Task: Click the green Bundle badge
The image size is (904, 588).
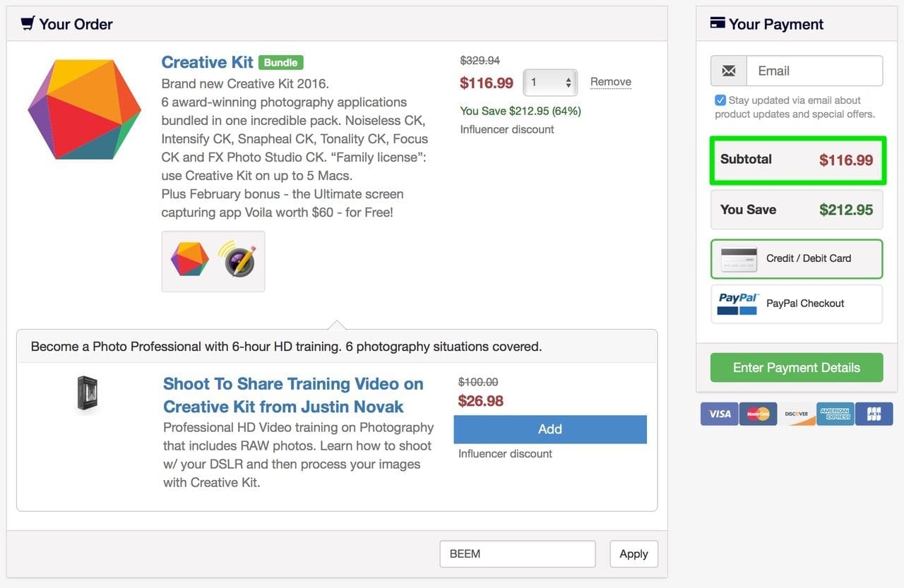Action: 280,62
